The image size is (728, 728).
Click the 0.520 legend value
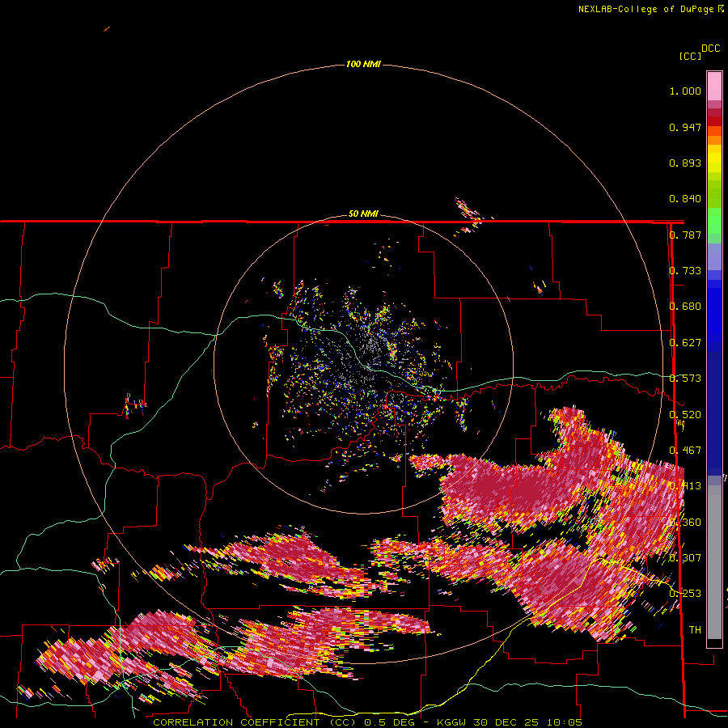point(685,415)
